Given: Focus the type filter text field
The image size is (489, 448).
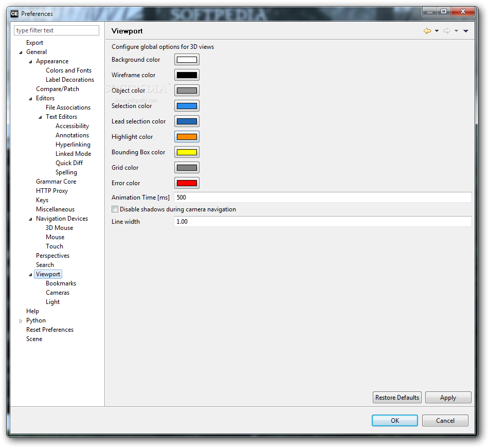Looking at the screenshot, I should coord(57,30).
